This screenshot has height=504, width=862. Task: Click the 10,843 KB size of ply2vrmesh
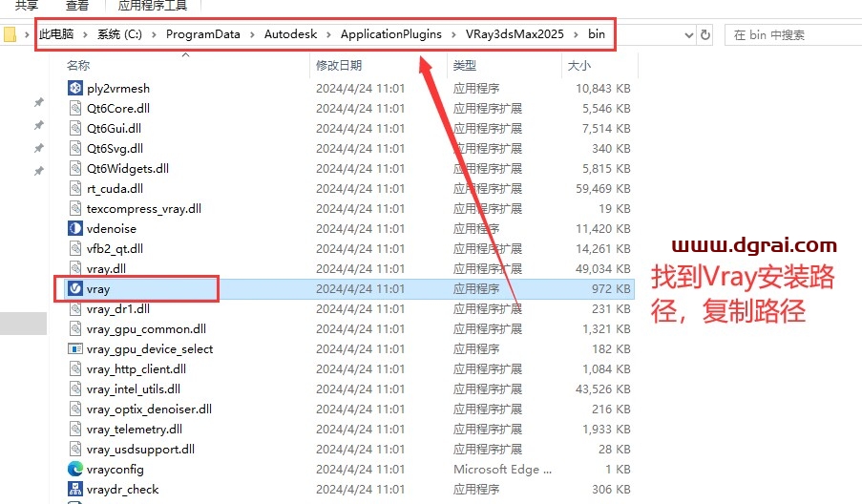click(603, 89)
